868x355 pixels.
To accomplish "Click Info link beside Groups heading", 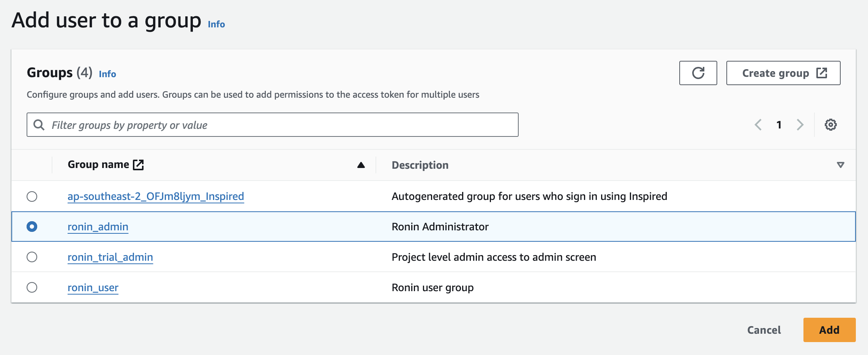I will click(107, 74).
